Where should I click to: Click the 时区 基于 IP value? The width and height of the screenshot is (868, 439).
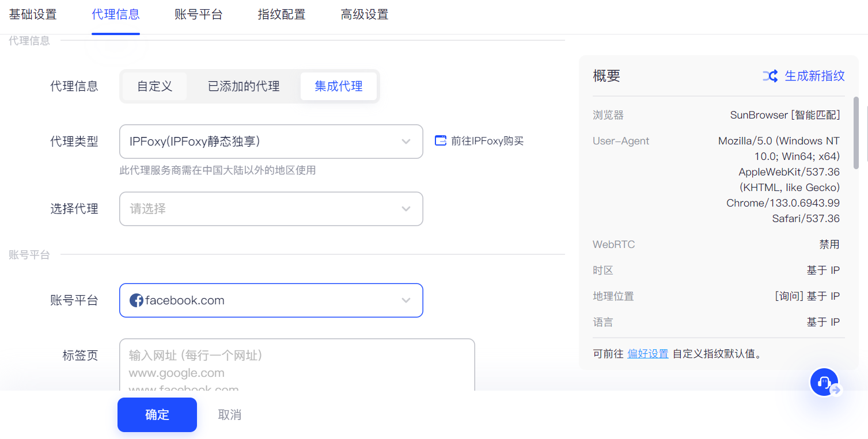pyautogui.click(x=824, y=270)
